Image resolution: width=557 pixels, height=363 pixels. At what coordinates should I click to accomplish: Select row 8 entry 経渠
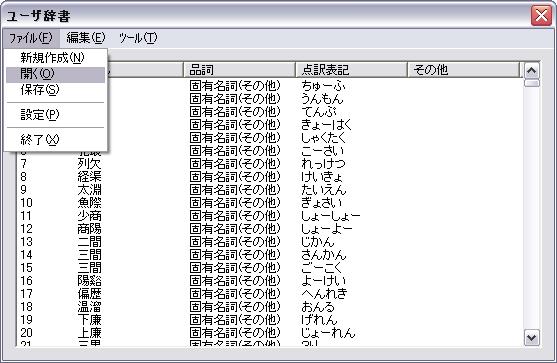[x=89, y=177]
